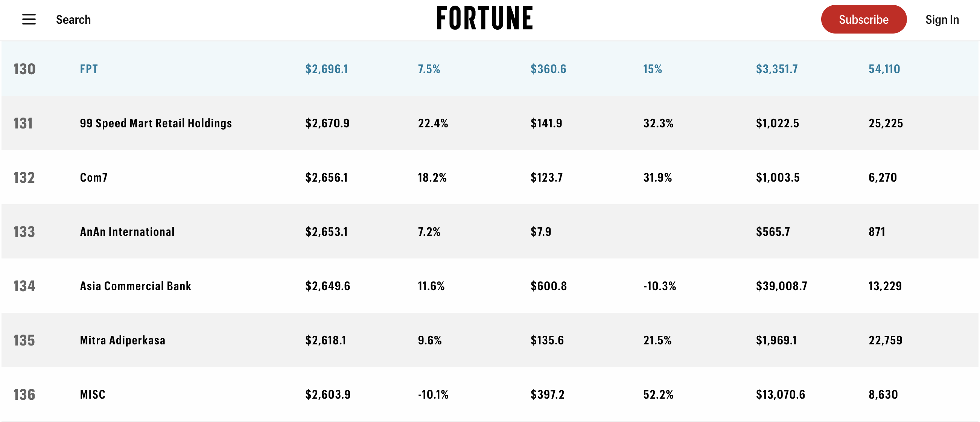Select AnAn International company name
This screenshot has height=422, width=980.
[127, 232]
